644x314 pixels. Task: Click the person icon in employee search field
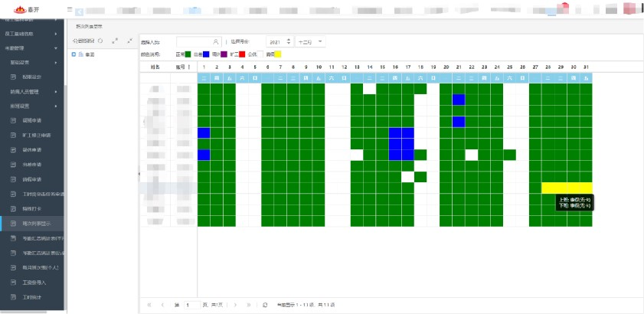pos(216,41)
